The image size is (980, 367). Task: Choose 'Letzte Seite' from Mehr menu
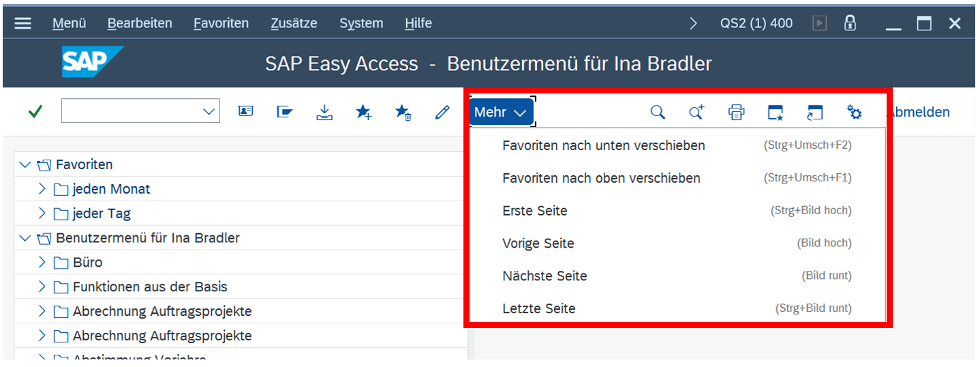pyautogui.click(x=539, y=308)
